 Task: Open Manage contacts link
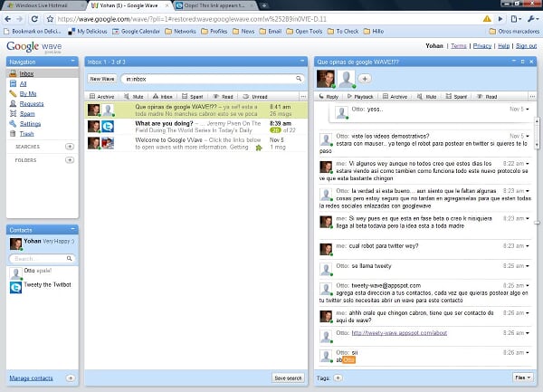pyautogui.click(x=31, y=378)
